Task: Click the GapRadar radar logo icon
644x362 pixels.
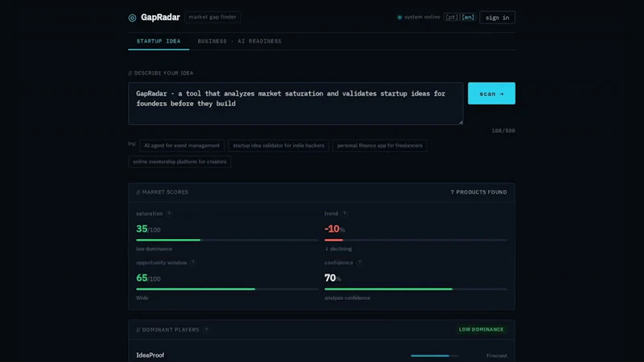Action: pos(132,18)
